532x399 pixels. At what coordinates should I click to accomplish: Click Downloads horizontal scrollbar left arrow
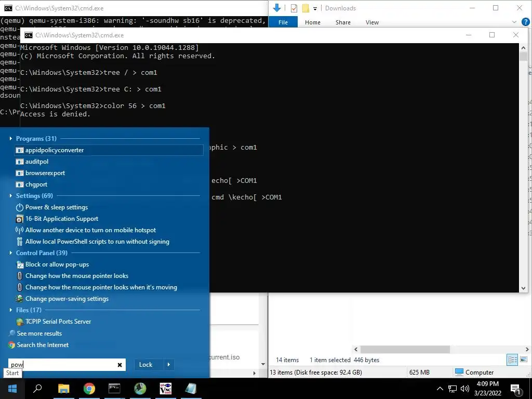click(x=355, y=349)
